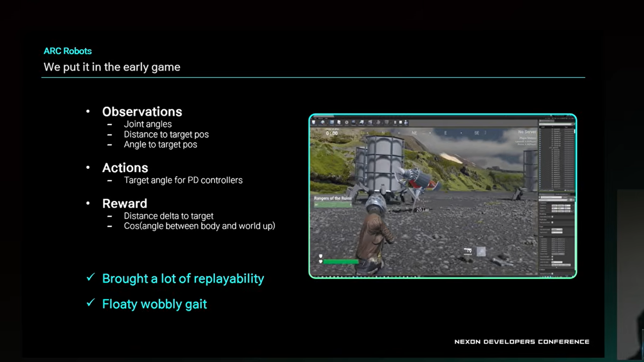Click the Pause simulation toolbar icon
Viewport: 644px width, 362px height.
click(x=395, y=122)
